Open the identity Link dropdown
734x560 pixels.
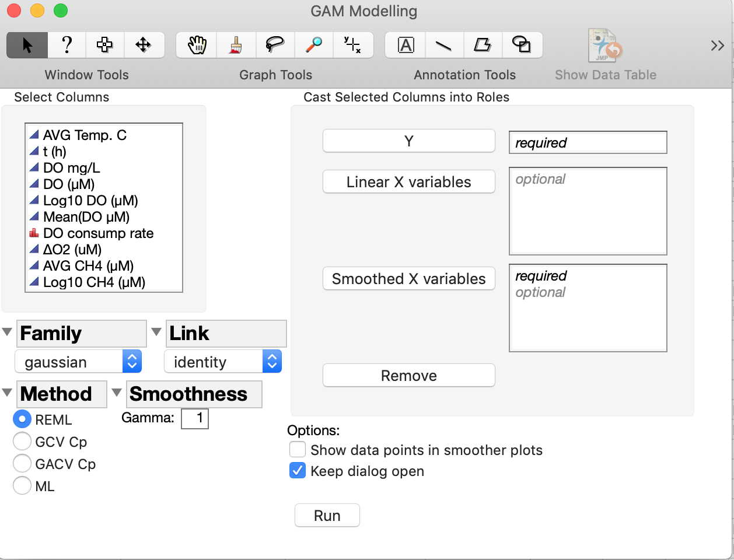pyautogui.click(x=271, y=361)
